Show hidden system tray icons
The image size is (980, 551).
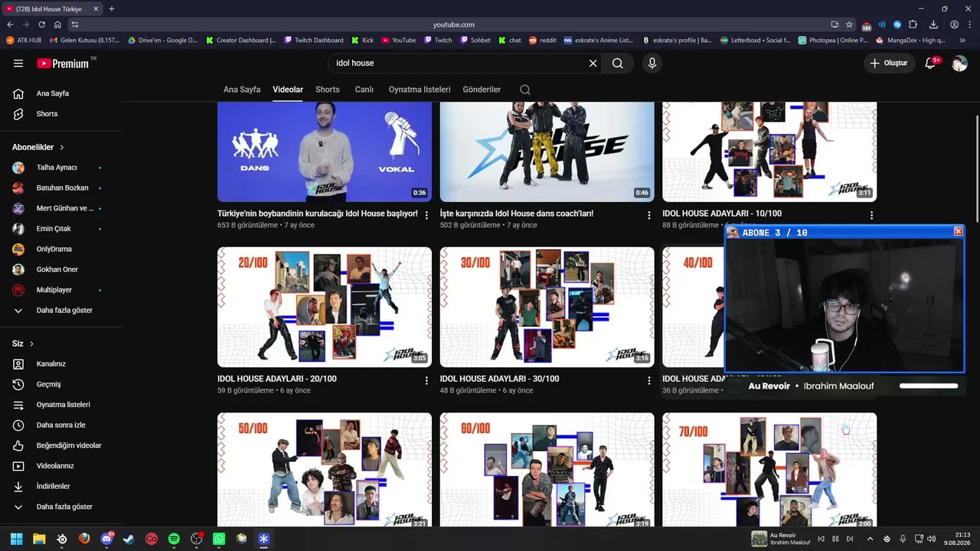(x=870, y=539)
